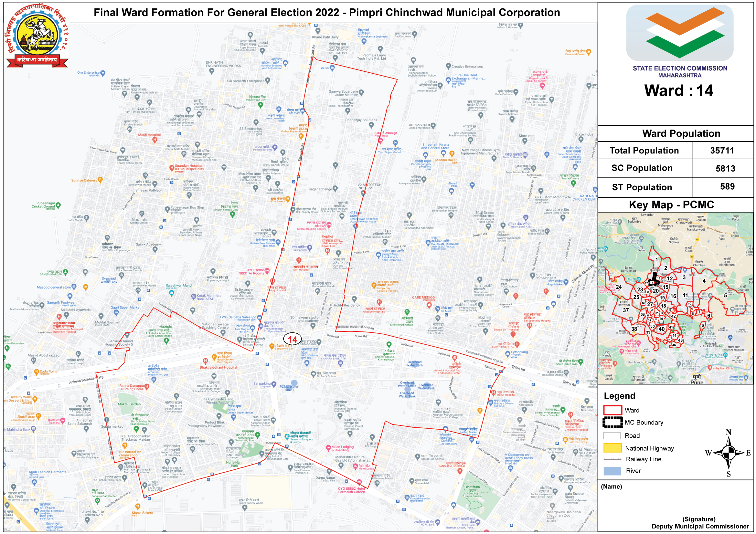
Task: Click the red Ward legend swatch
Action: pyautogui.click(x=612, y=410)
